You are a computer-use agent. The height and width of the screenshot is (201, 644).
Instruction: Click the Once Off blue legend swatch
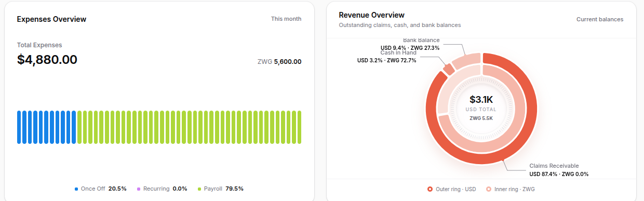[76, 189]
